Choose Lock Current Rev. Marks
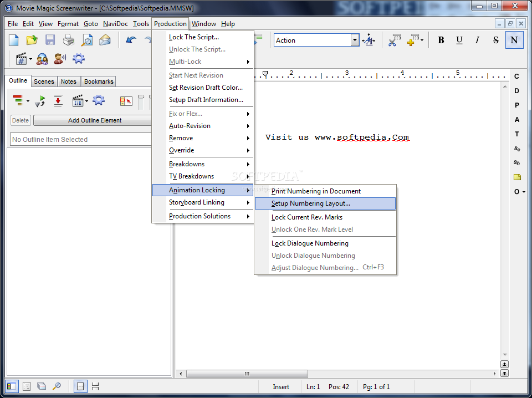Viewport: 532px width, 398px height. (x=325, y=217)
